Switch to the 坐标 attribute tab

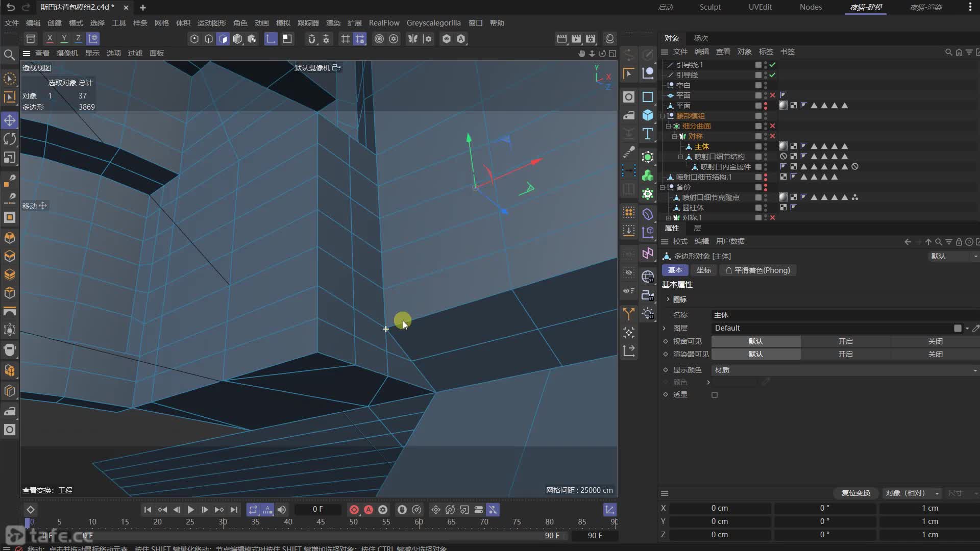pyautogui.click(x=703, y=270)
